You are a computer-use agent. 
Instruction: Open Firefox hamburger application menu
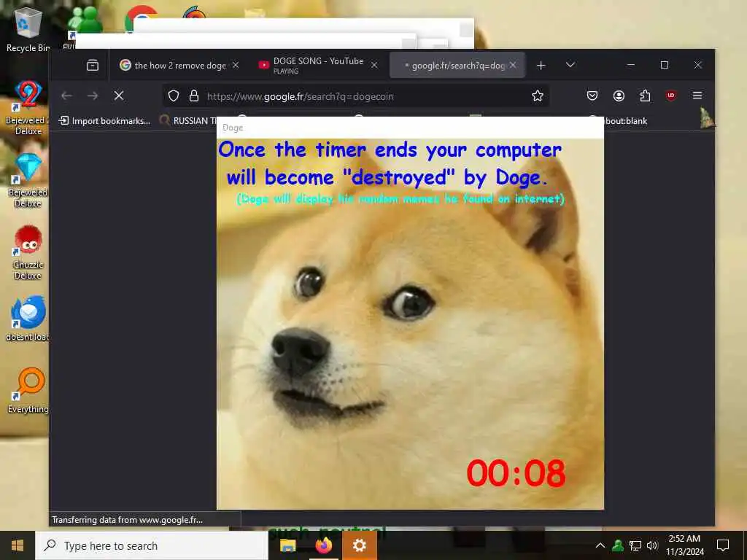point(697,96)
